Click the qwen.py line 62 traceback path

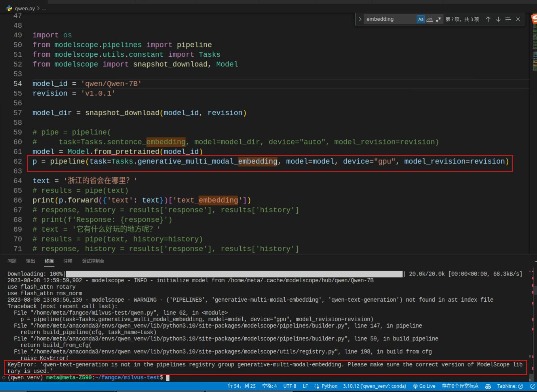click(x=121, y=313)
